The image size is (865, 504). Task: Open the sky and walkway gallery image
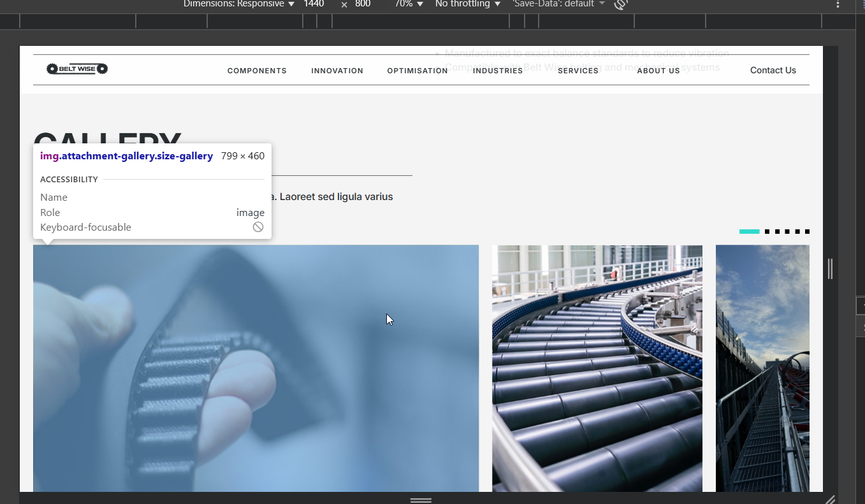[x=762, y=368]
